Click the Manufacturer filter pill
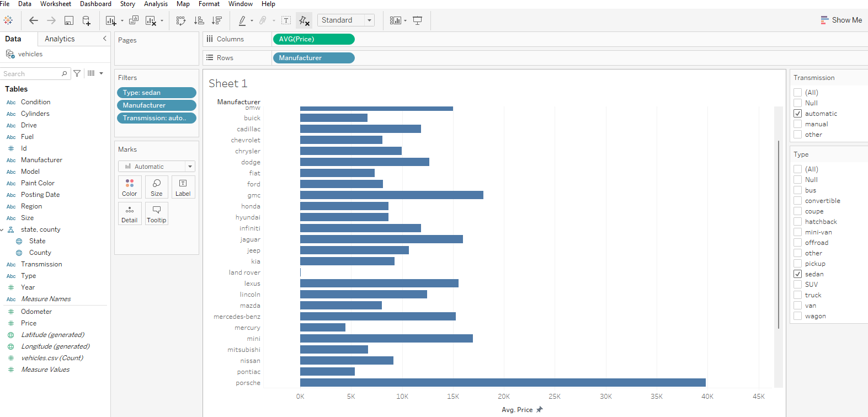The width and height of the screenshot is (868, 417). [157, 105]
